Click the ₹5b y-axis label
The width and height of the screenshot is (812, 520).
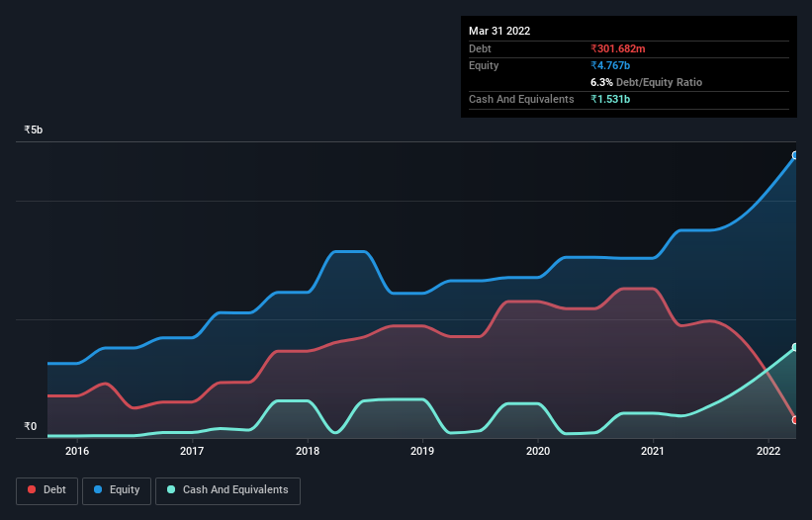(34, 130)
